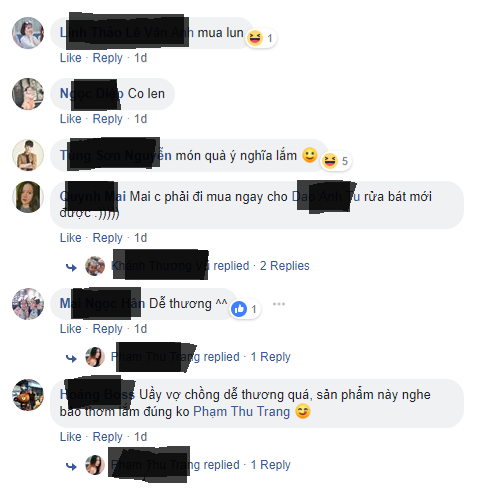The width and height of the screenshot is (480, 496).
Task: Click the laughing reaction on 'mua lun' comment
Action: click(255, 38)
